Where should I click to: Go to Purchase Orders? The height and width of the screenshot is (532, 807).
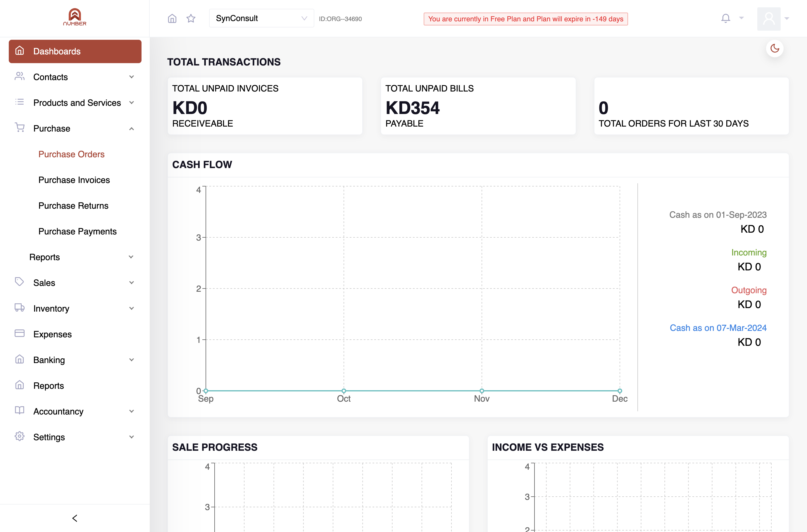(71, 154)
